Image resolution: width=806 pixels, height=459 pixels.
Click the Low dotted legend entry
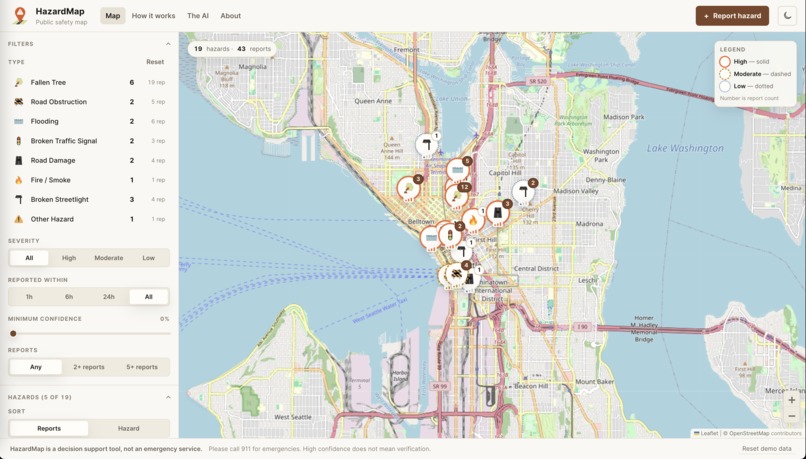tap(746, 86)
